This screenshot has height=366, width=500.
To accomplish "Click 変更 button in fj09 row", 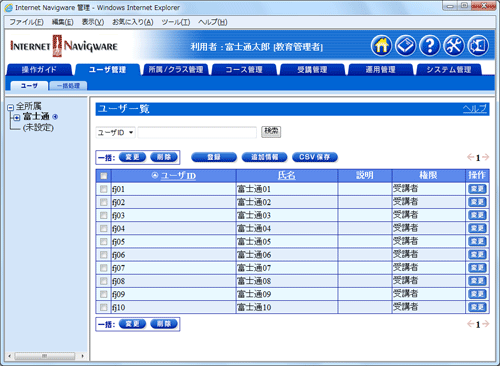I will click(x=477, y=294).
